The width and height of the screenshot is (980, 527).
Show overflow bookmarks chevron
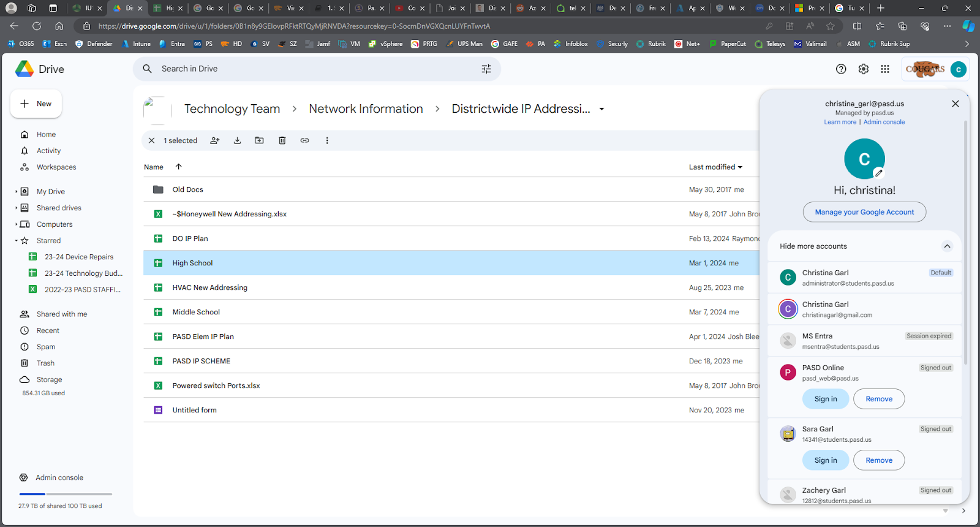967,44
